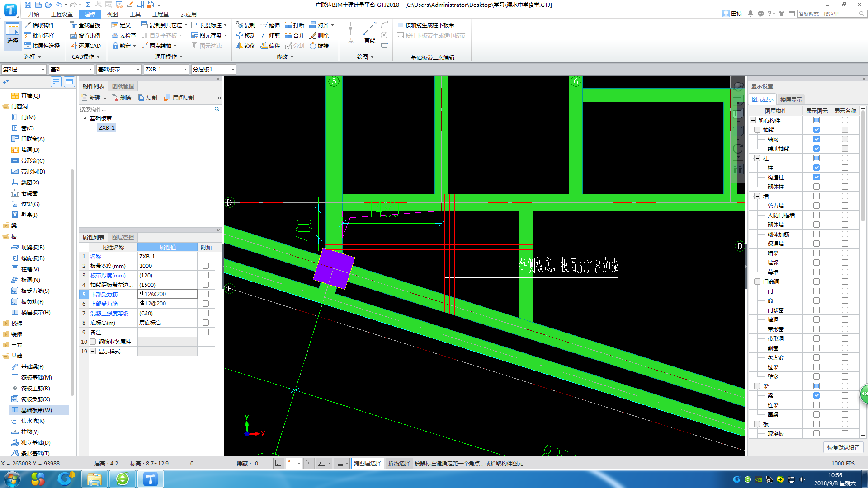The height and width of the screenshot is (488, 868).
Task: Select the 旋转 rotate tool
Action: click(319, 46)
